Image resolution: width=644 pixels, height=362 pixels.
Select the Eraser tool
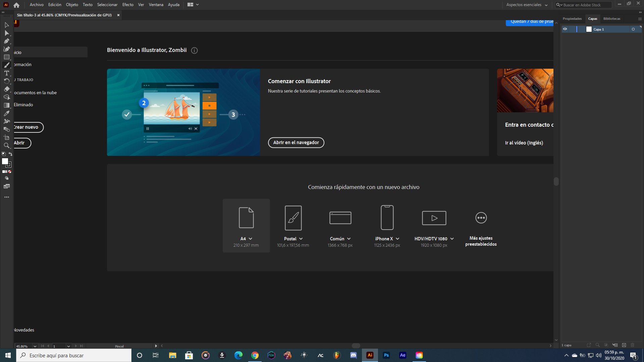point(6,89)
